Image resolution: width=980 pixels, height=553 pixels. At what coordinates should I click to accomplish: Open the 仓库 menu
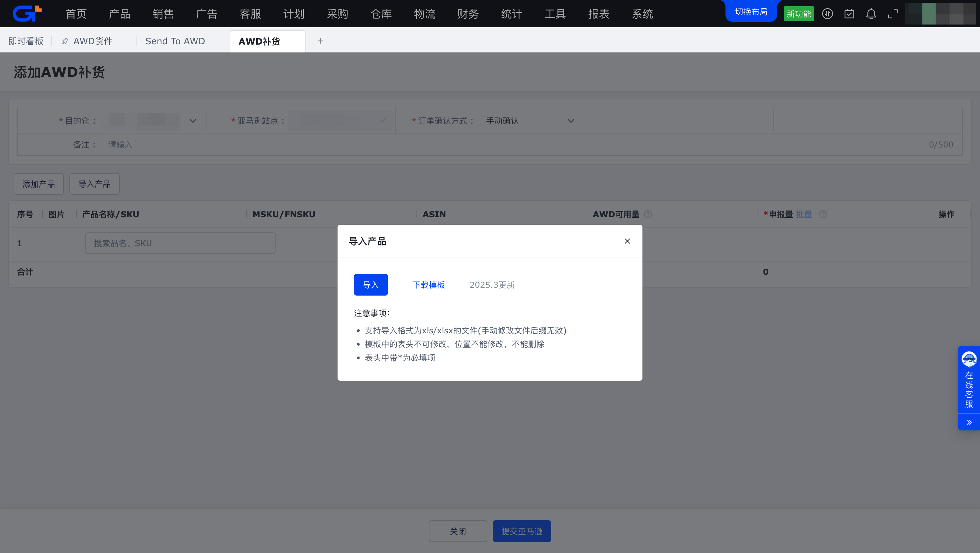pyautogui.click(x=381, y=14)
